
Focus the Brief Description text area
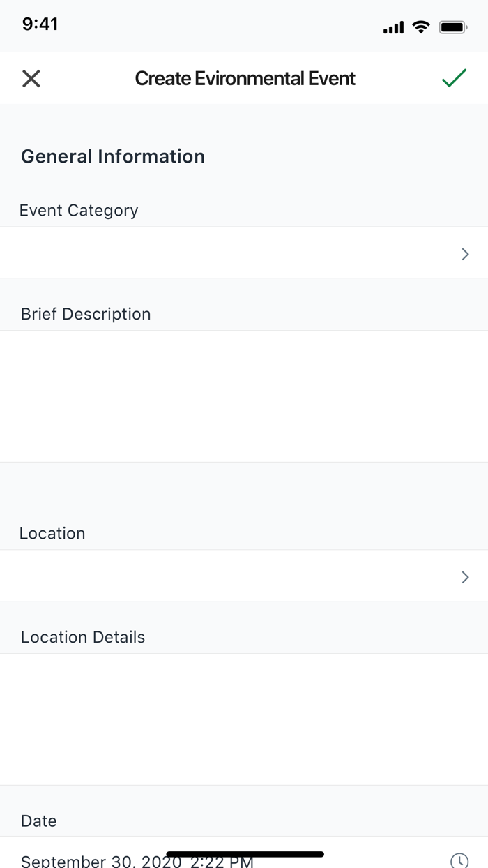[x=244, y=396]
